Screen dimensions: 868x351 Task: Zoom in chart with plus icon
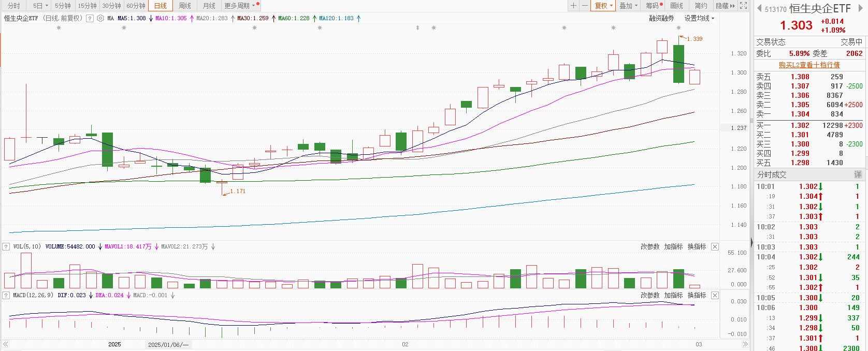(x=573, y=6)
